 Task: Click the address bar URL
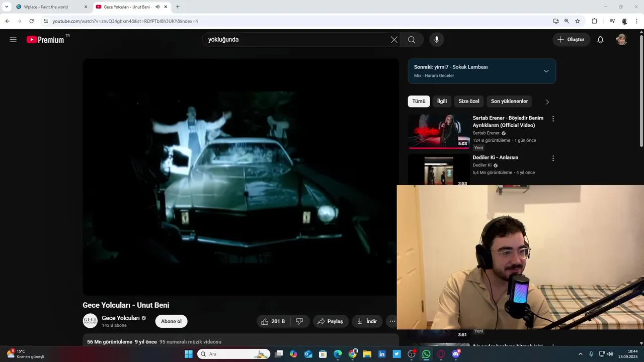click(125, 21)
